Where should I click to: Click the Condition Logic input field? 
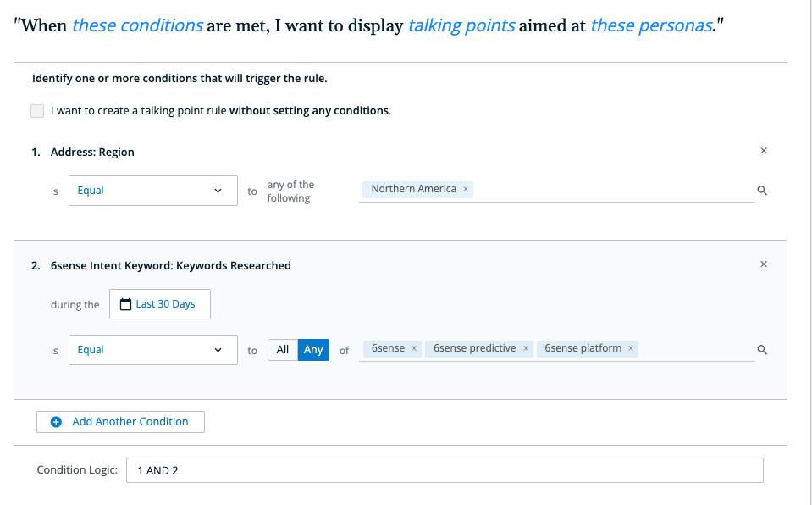pyautogui.click(x=445, y=470)
